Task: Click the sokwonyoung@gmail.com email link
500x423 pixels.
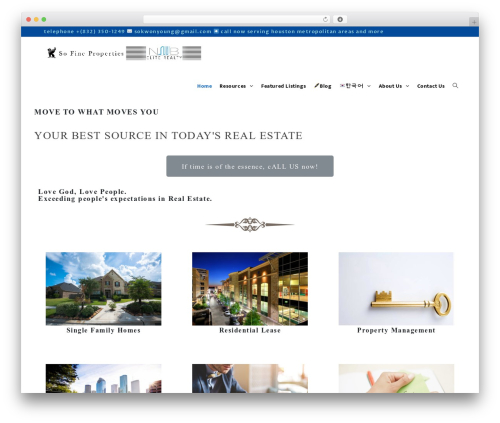Action: coord(173,31)
